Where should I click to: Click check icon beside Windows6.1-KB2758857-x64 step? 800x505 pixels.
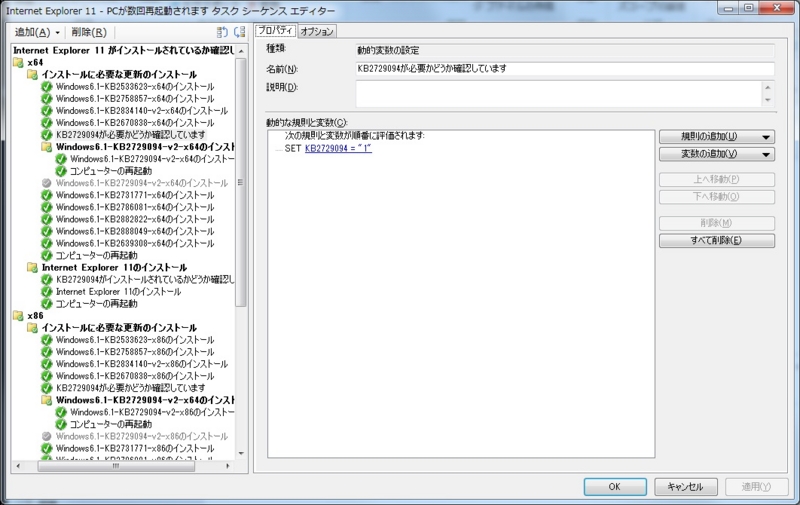47,98
